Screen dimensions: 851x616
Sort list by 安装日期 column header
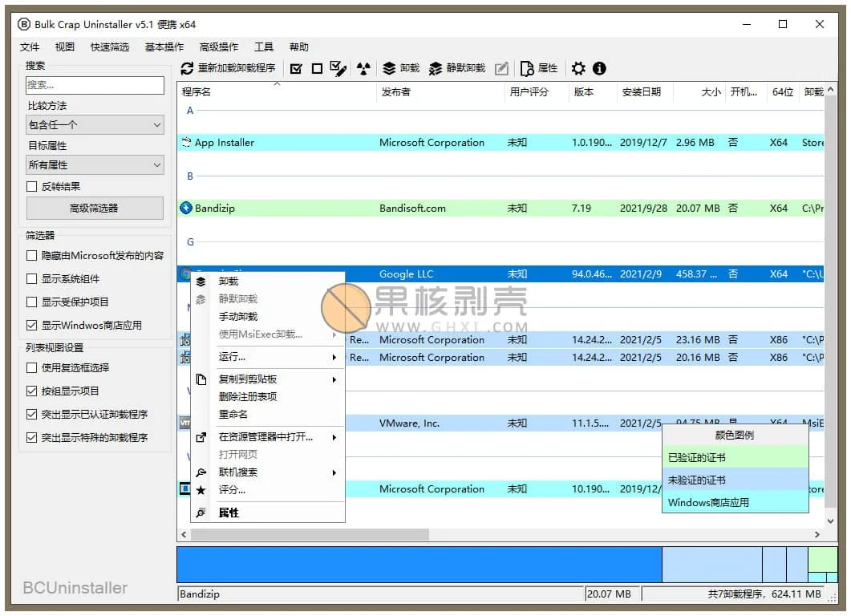pyautogui.click(x=645, y=91)
